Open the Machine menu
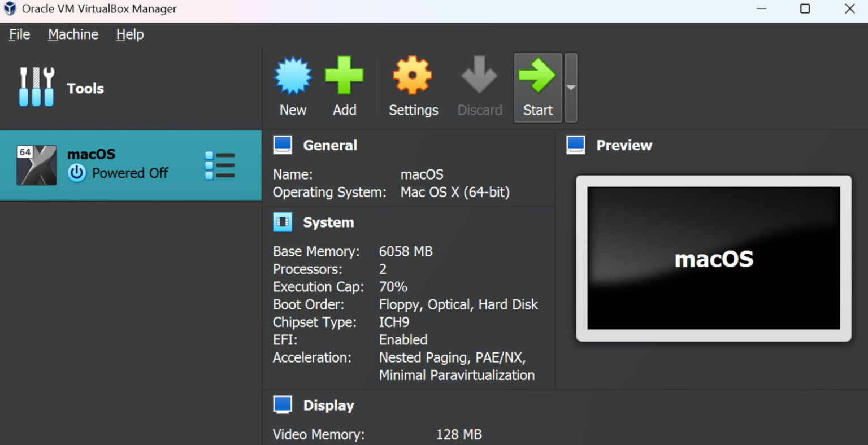The image size is (868, 445). pos(72,34)
